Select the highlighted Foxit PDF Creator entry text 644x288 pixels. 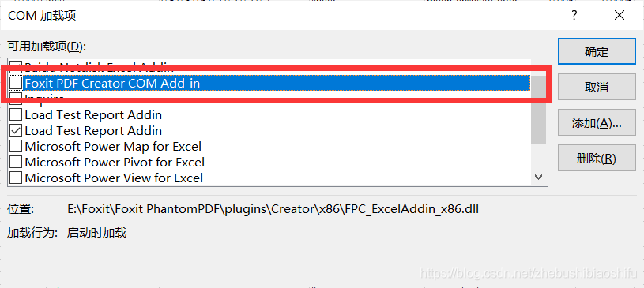click(x=112, y=84)
